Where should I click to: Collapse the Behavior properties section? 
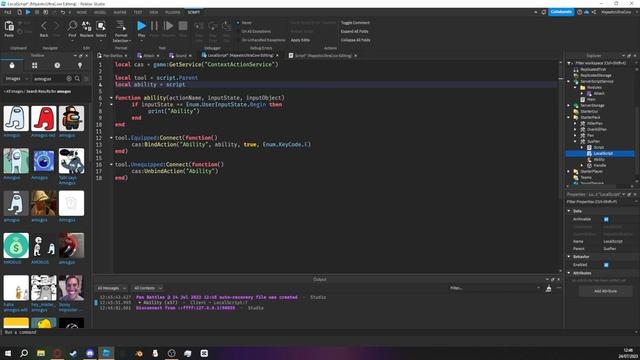point(569,257)
